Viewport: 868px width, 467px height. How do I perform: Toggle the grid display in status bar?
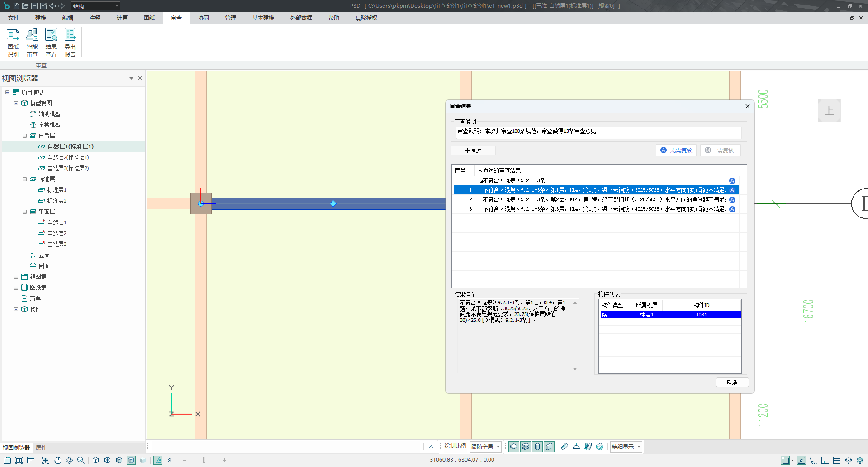point(836,460)
